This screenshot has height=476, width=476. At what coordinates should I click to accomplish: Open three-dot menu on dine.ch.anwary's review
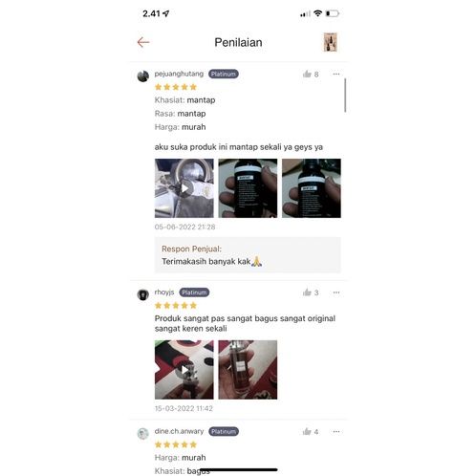pyautogui.click(x=336, y=432)
